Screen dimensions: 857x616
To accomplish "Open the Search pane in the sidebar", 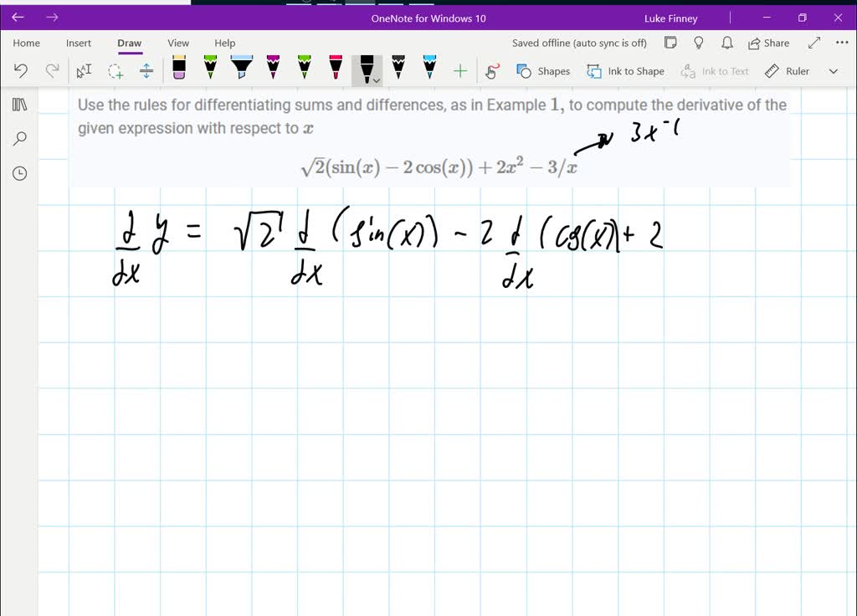I will tap(18, 138).
